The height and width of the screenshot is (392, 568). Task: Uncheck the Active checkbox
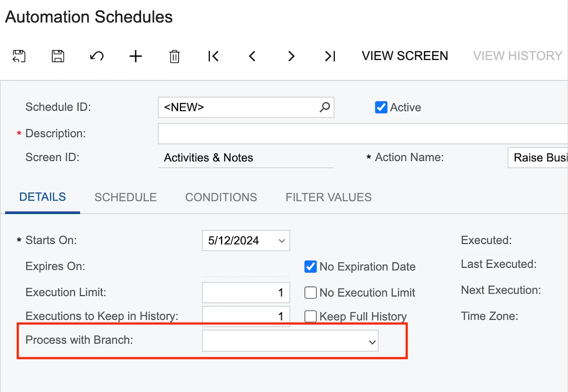381,107
